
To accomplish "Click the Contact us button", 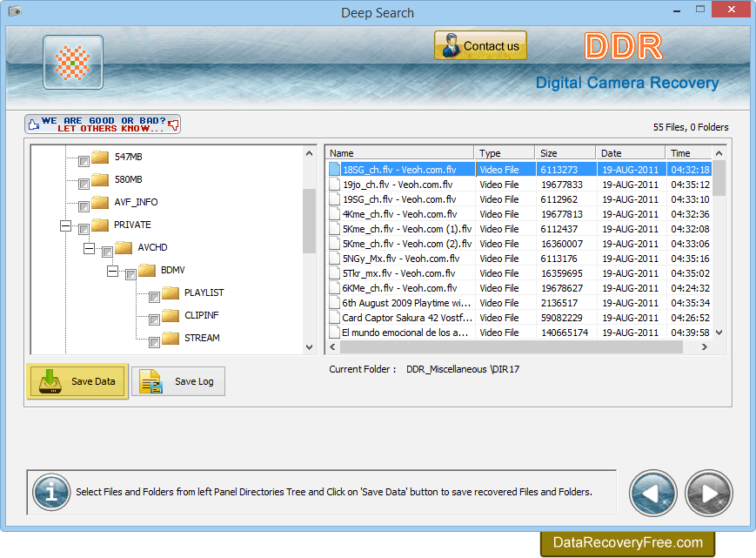I will pos(480,45).
